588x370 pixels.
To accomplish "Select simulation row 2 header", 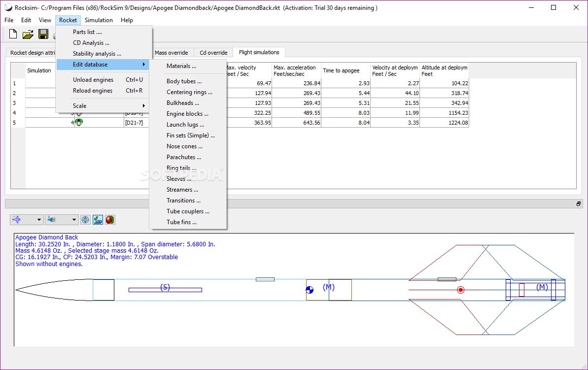I will 18,93.
